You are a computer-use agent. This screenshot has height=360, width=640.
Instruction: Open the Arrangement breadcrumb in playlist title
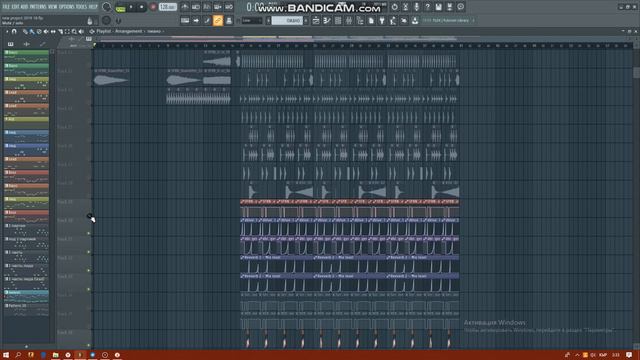tap(128, 31)
